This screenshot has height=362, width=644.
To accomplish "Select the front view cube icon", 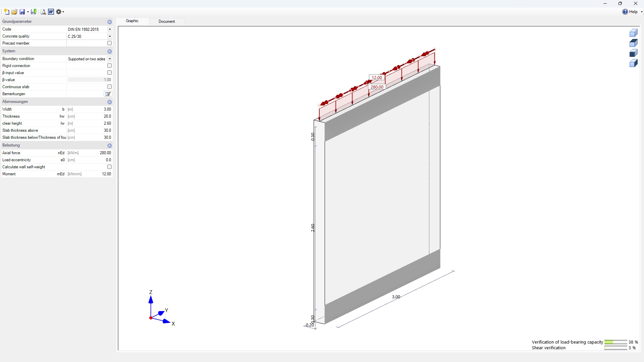I will (633, 53).
